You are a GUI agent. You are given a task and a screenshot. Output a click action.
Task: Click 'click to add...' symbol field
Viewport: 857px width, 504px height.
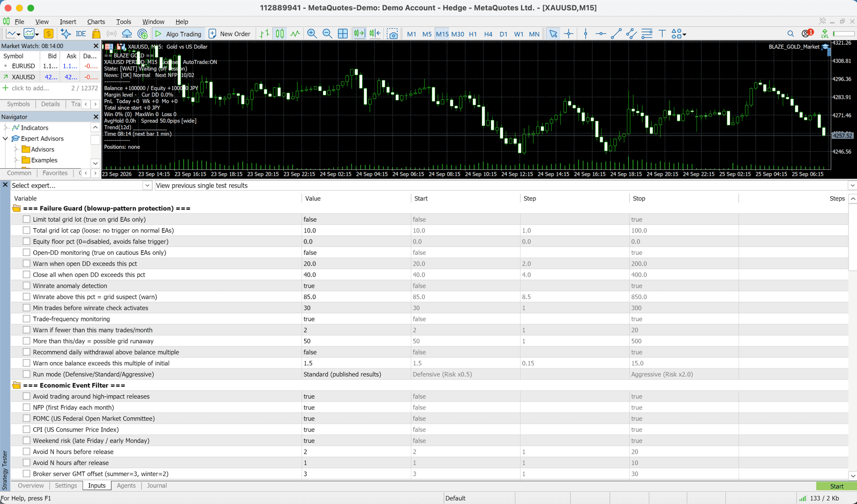(31, 88)
